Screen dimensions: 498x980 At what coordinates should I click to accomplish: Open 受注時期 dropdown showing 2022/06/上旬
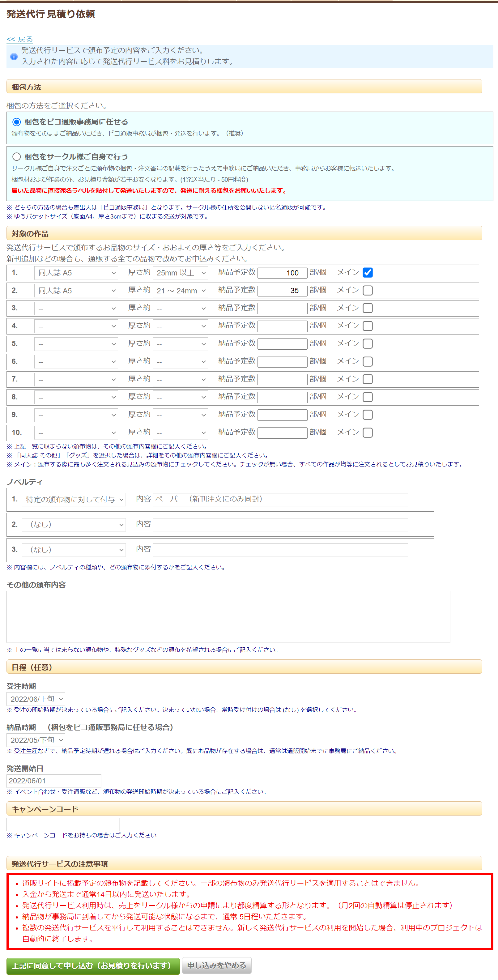36,699
